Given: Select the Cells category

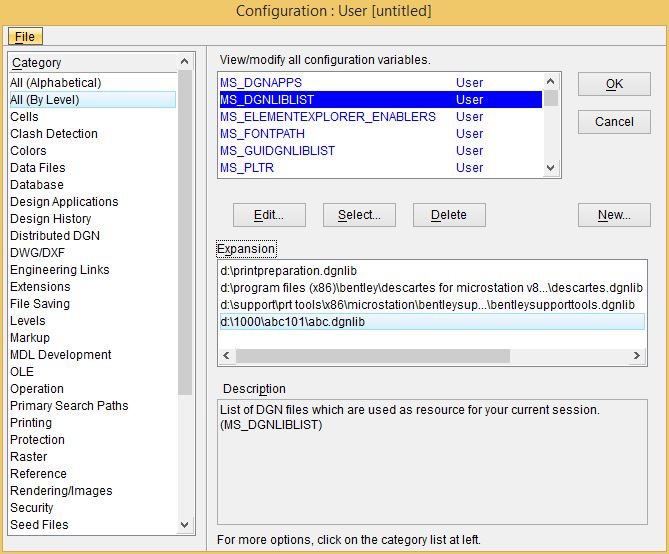Looking at the screenshot, I should (92, 117).
